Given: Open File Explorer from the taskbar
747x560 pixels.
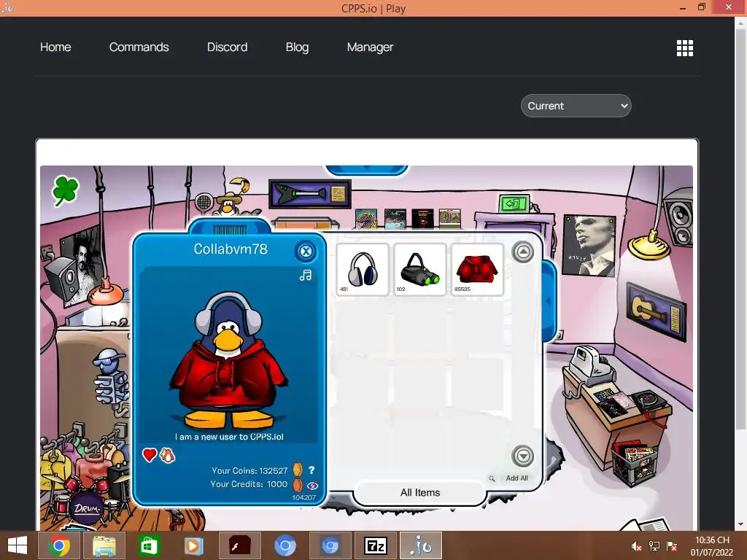Looking at the screenshot, I should [x=104, y=545].
